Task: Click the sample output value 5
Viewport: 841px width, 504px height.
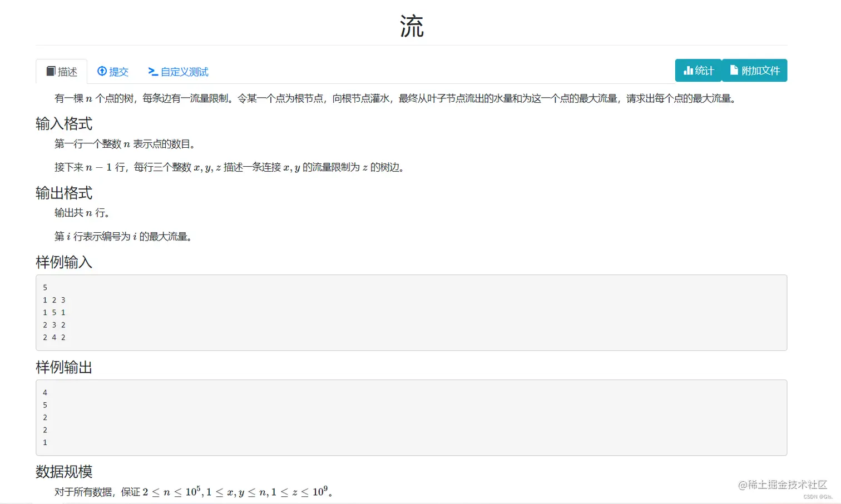Action: click(45, 405)
